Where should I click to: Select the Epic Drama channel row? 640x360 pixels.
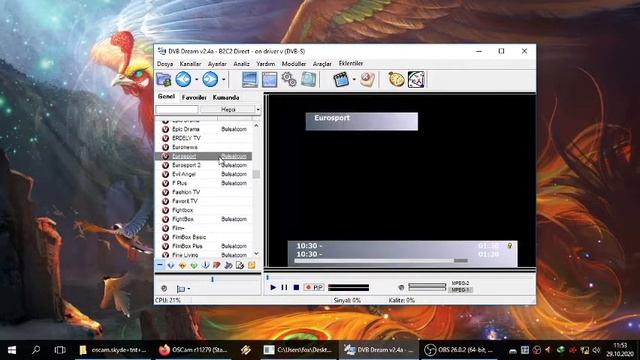pyautogui.click(x=203, y=129)
